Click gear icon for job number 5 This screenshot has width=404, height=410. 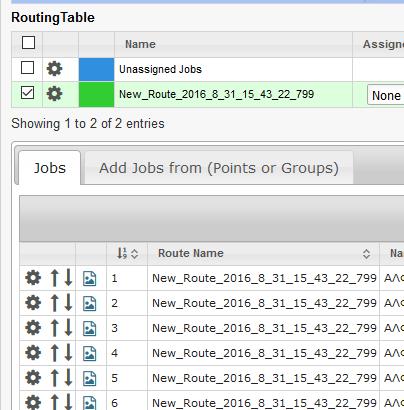pos(33,378)
